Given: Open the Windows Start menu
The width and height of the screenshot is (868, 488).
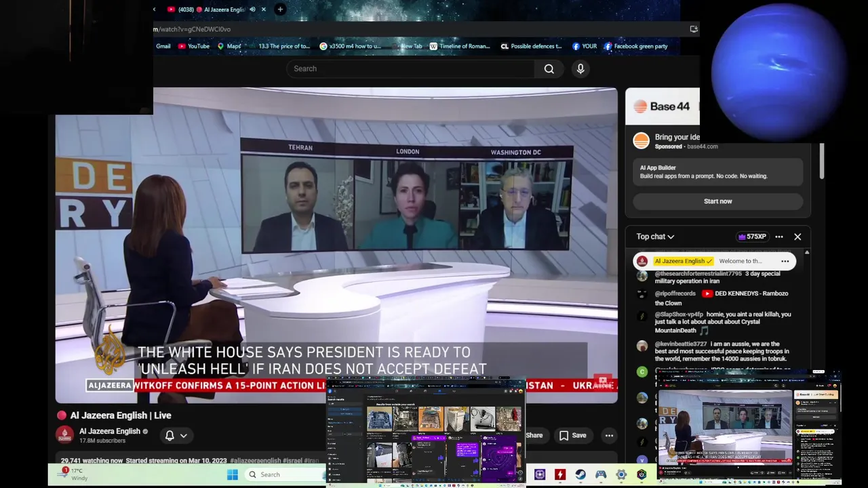Looking at the screenshot, I should pyautogui.click(x=233, y=474).
